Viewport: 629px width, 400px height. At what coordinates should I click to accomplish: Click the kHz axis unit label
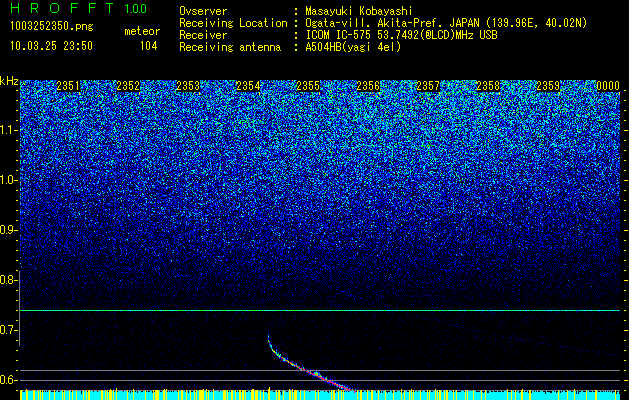[9, 81]
